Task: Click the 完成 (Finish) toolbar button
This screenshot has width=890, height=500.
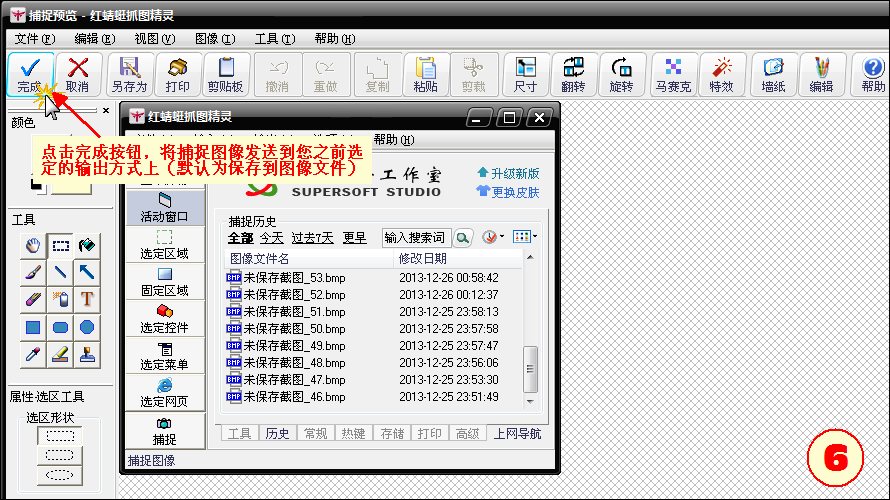Action: tap(29, 75)
